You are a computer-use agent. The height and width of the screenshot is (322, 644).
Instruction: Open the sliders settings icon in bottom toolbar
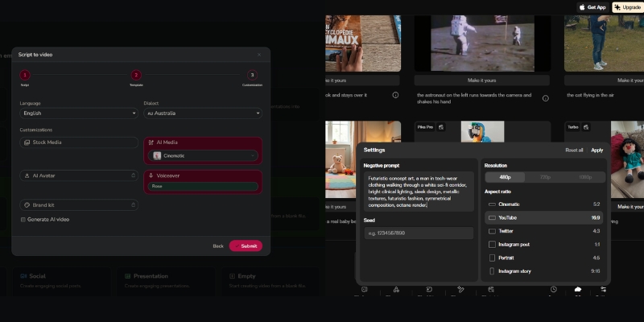point(602,290)
